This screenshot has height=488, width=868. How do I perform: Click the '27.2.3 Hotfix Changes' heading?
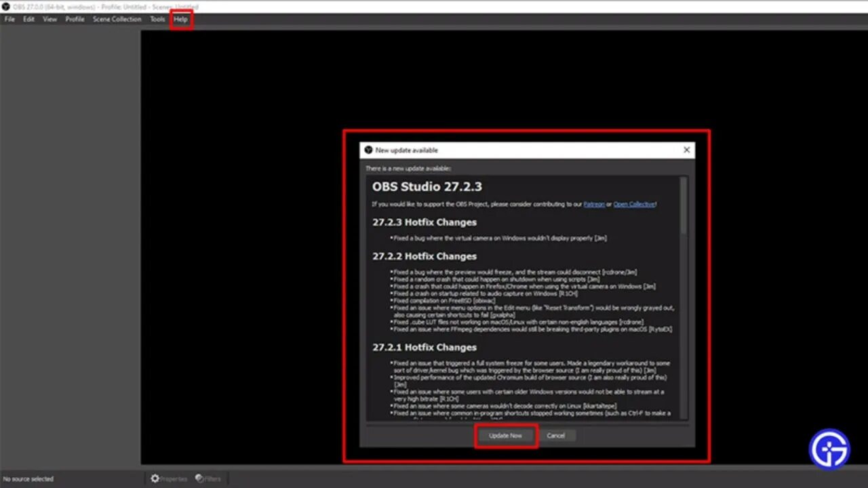point(425,222)
